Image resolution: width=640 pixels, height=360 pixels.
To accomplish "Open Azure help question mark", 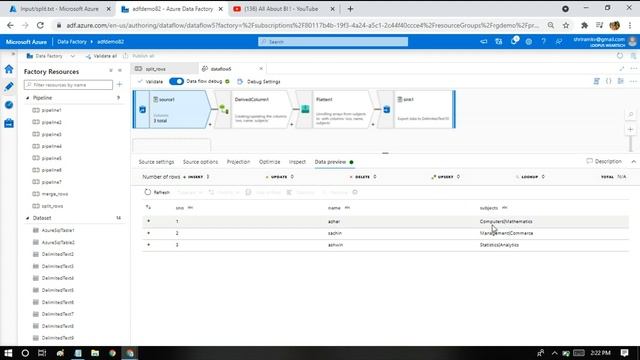I will click(543, 42).
